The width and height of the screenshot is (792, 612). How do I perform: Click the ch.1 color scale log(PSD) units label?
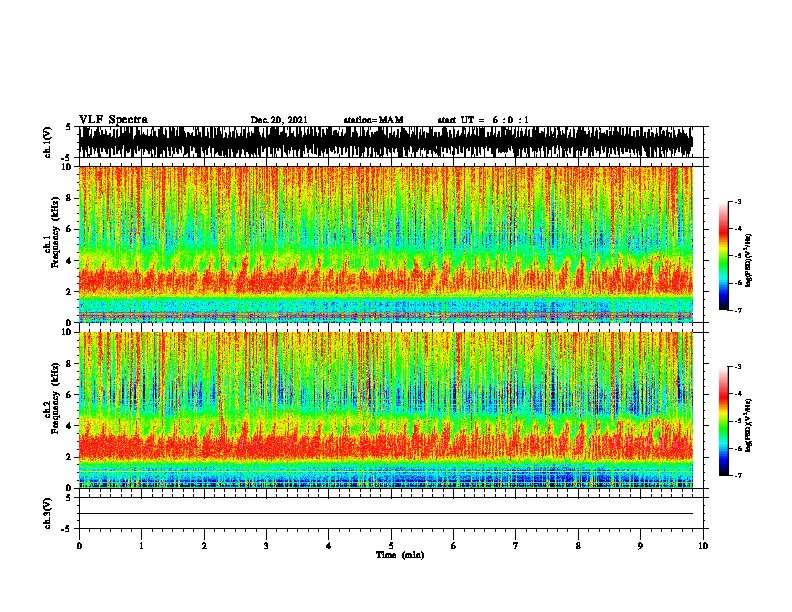[748, 261]
